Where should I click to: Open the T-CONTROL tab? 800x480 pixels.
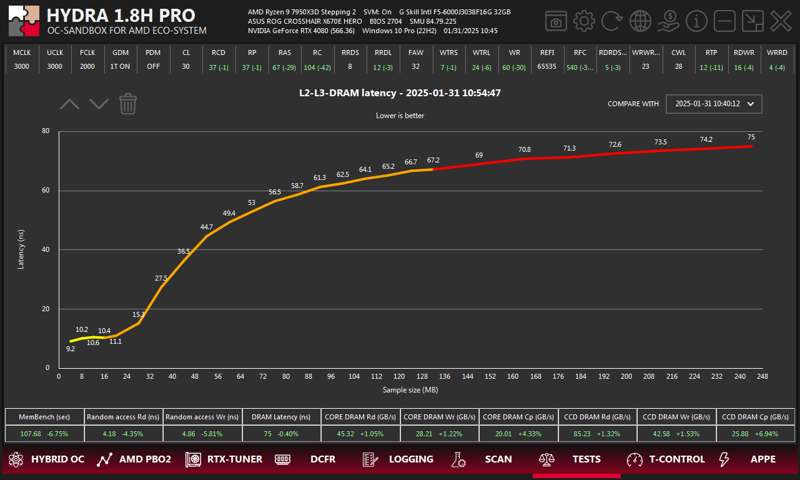[x=666, y=460]
